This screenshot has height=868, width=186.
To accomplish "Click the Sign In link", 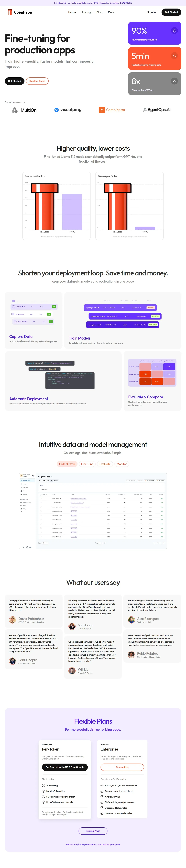I will tap(151, 12).
